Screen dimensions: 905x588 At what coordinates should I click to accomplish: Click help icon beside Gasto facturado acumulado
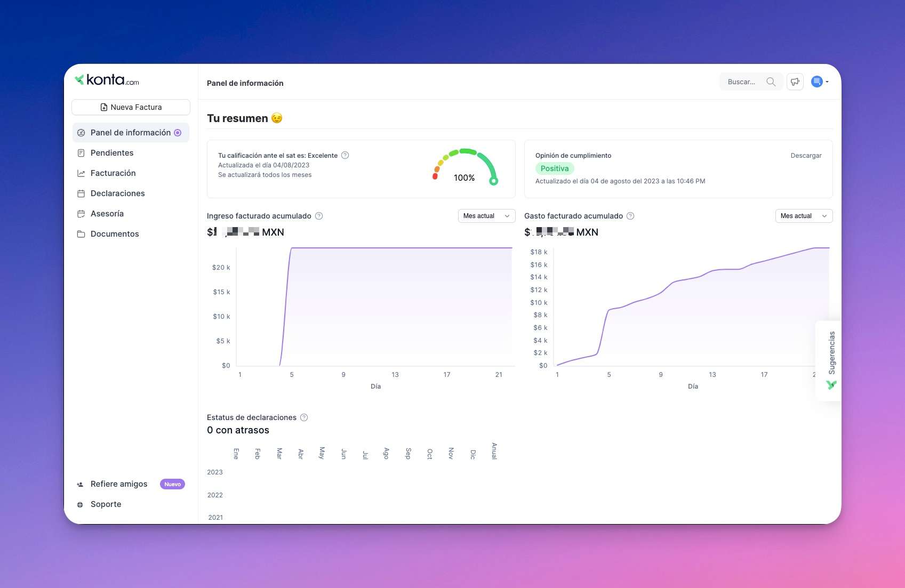pyautogui.click(x=630, y=216)
